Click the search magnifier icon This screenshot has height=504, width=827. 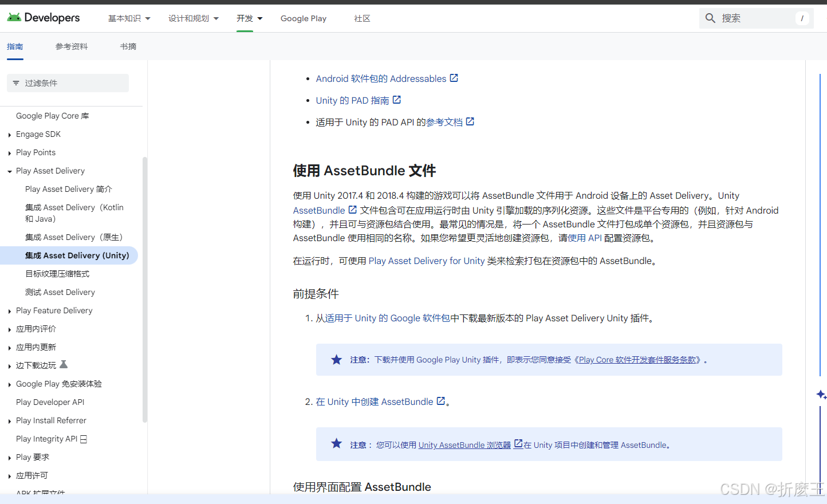[x=710, y=18]
